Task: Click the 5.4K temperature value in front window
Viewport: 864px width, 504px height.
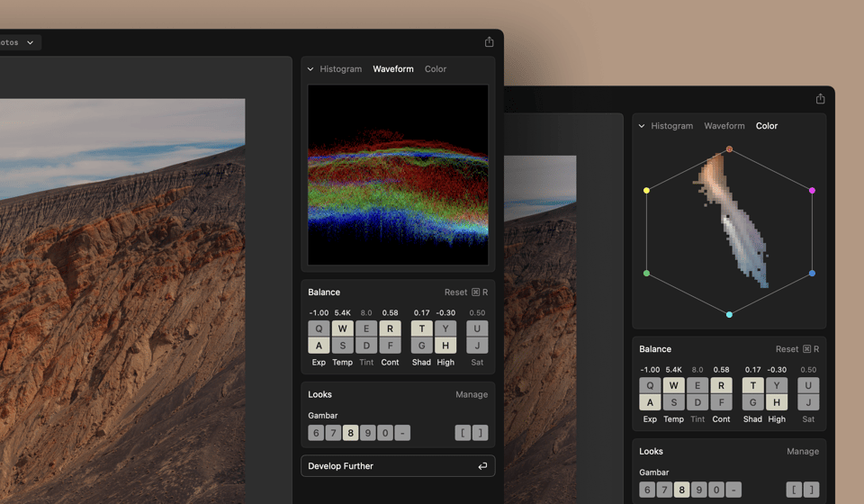Action: tap(342, 312)
